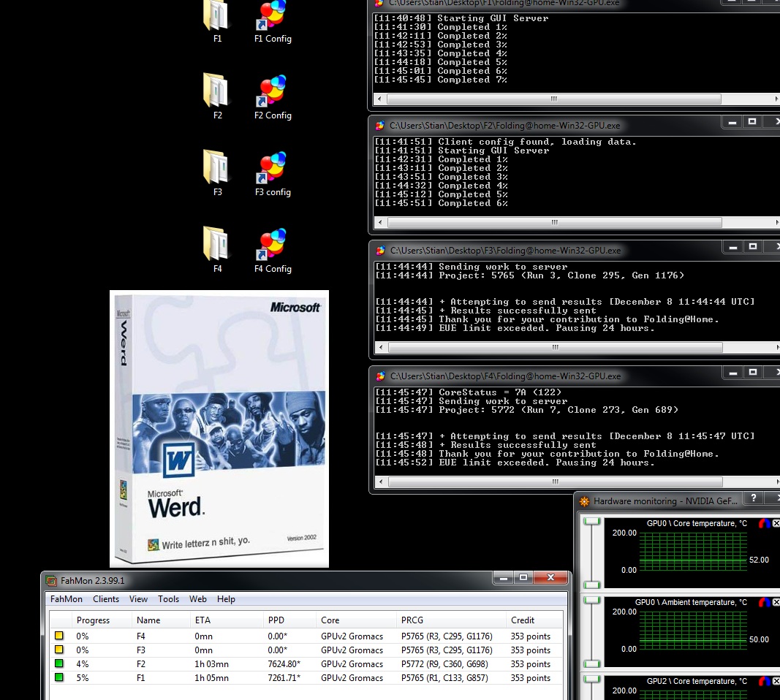This screenshot has width=780, height=700.
Task: Click the GPU0 Ambient temperature magnet icon
Action: pos(764,602)
